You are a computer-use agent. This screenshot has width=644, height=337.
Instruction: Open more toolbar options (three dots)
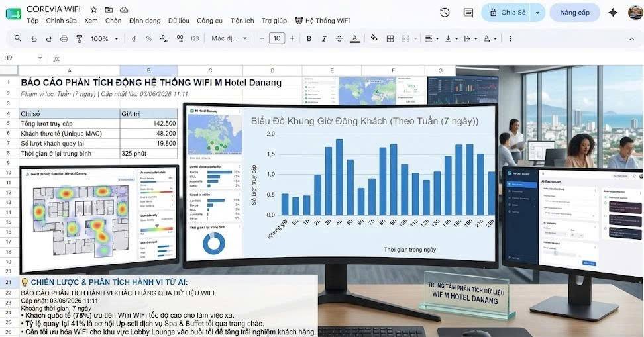point(511,38)
